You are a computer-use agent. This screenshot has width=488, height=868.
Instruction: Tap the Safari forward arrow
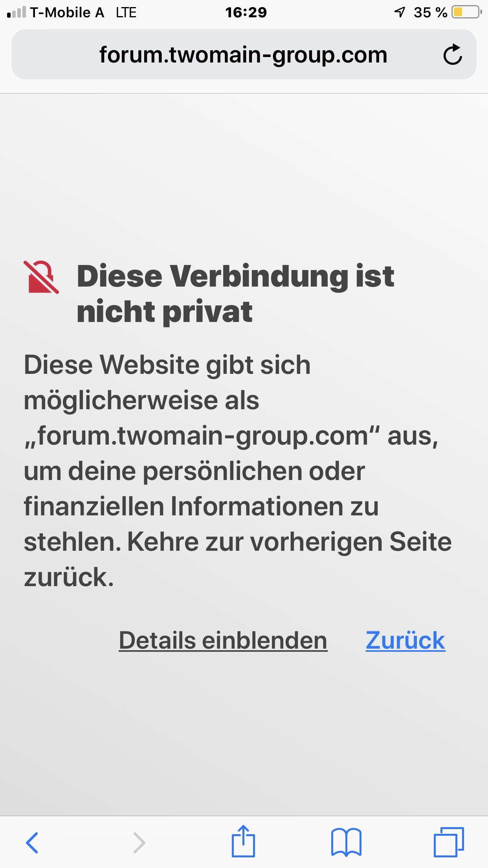coord(139,843)
